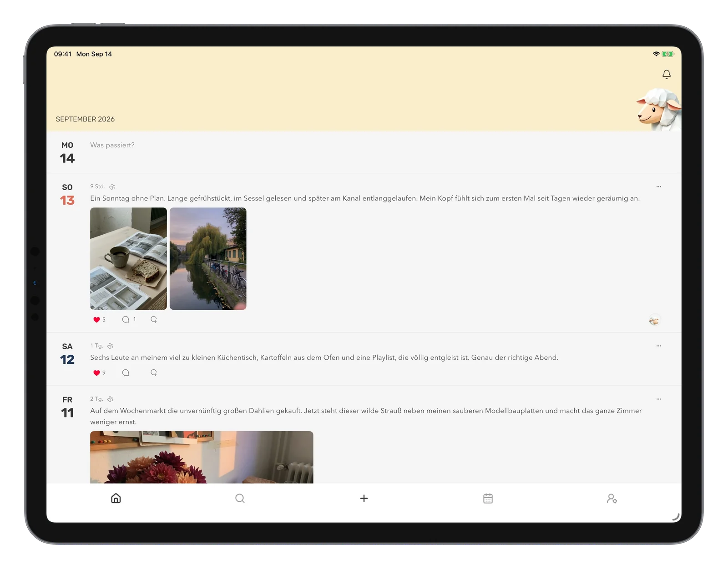728x569 pixels.
Task: Toggle the heart like on Saturday 12 post
Action: click(x=96, y=373)
